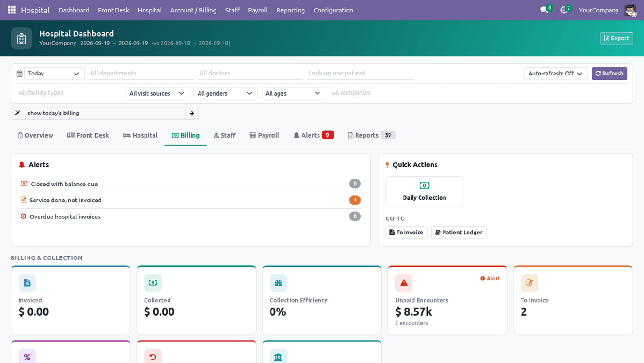Click the Refresh button

pyautogui.click(x=610, y=74)
